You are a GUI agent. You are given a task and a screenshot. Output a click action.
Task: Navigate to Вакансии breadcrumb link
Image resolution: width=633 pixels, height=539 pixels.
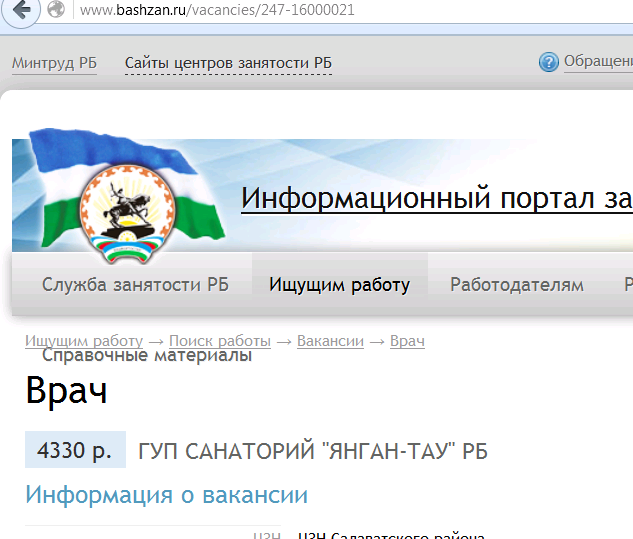(x=330, y=341)
